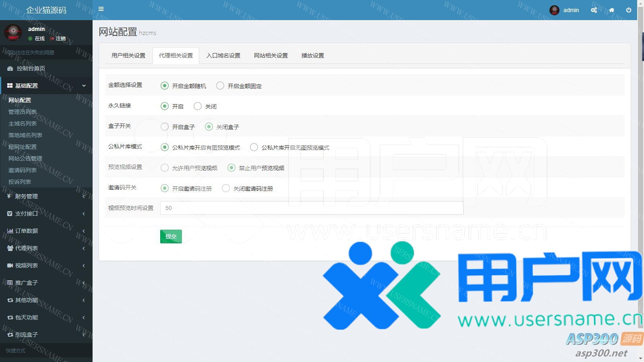Choose 公私片库开启有图预览模式
Image resolution: width=644 pixels, height=362 pixels.
[165, 147]
